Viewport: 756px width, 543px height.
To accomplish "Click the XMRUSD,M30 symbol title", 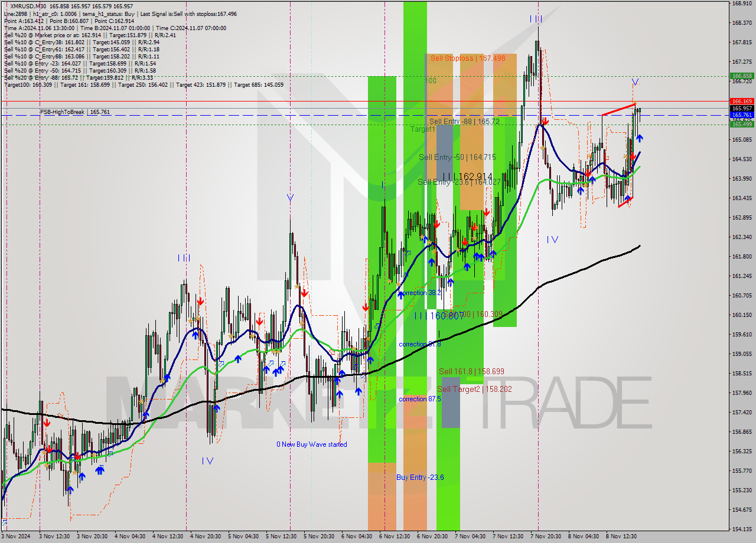I will tap(28, 6).
